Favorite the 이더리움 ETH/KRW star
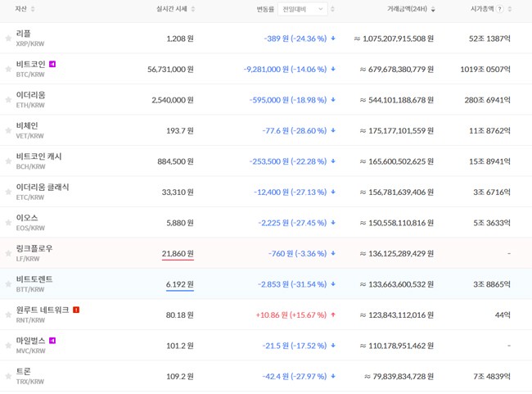The width and height of the screenshot is (532, 394). pos(8,100)
